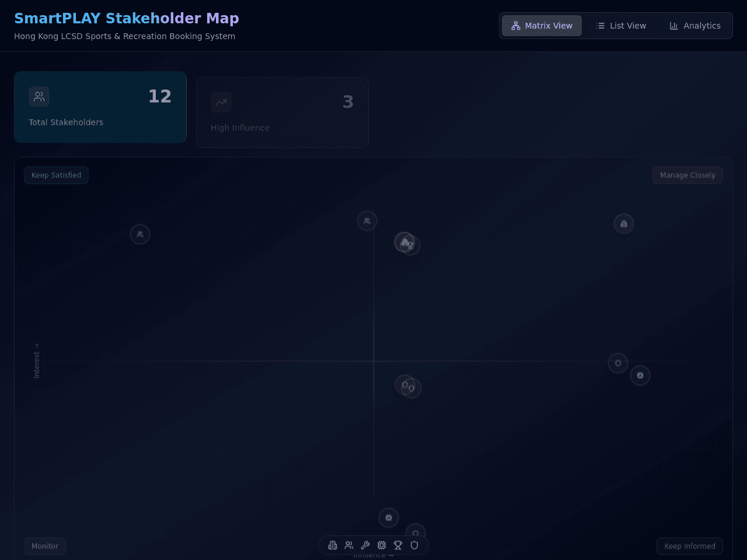Select the node right of the shield node
Screen dimensions: 747x560
[640, 376]
